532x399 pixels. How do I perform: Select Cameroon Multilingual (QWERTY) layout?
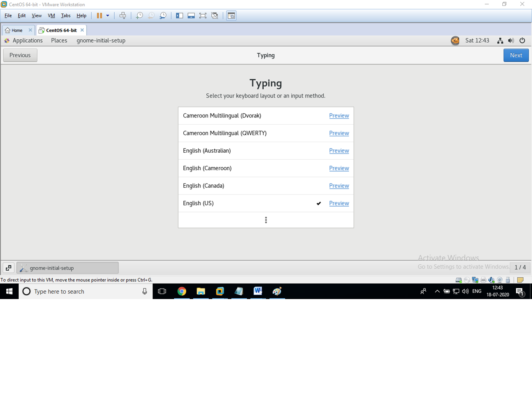(x=266, y=133)
